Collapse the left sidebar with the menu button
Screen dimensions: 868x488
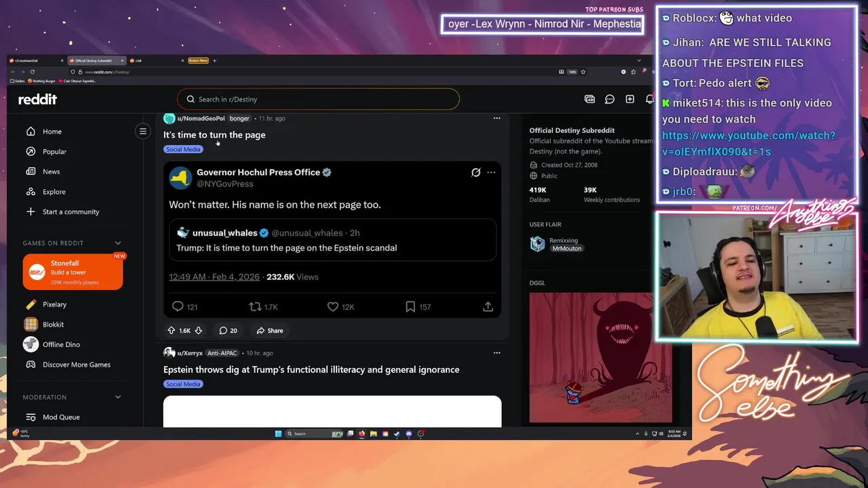point(142,131)
